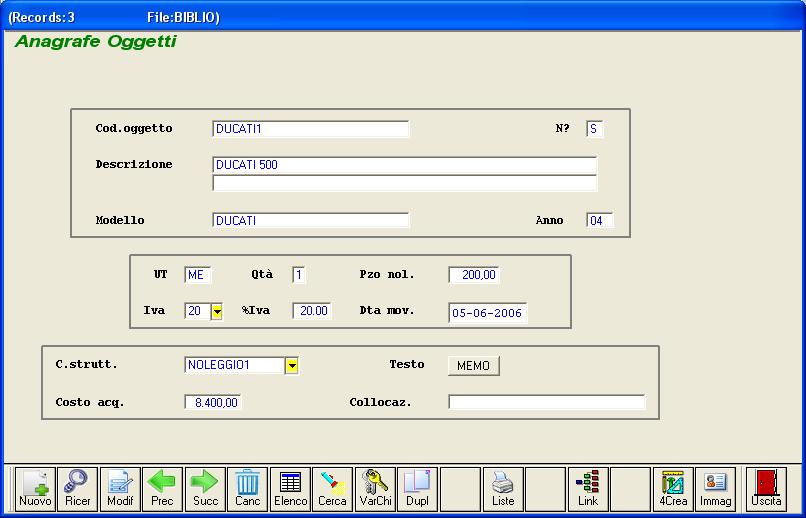Click the UT field showing ME
Viewport: 806px width, 518px height.
coord(197,275)
